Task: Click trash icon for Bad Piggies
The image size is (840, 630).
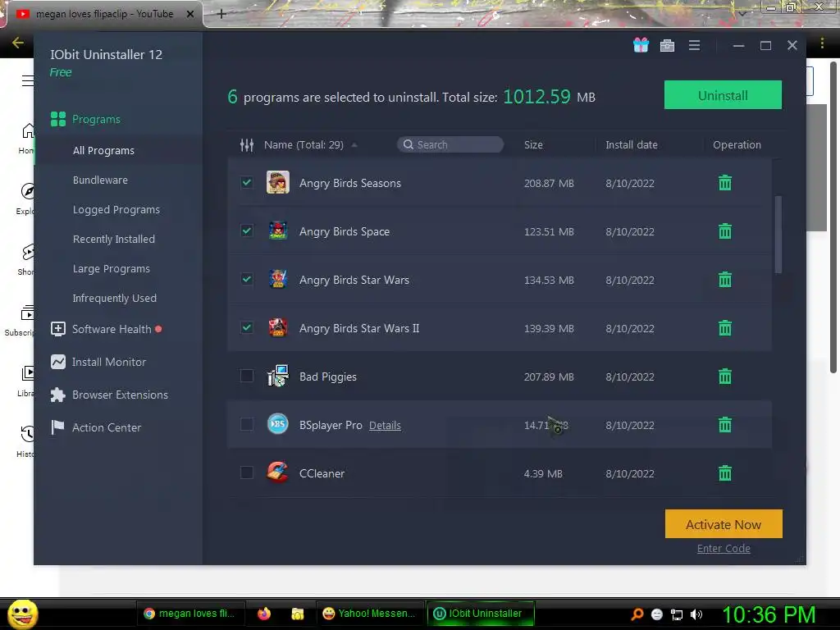Action: [725, 376]
